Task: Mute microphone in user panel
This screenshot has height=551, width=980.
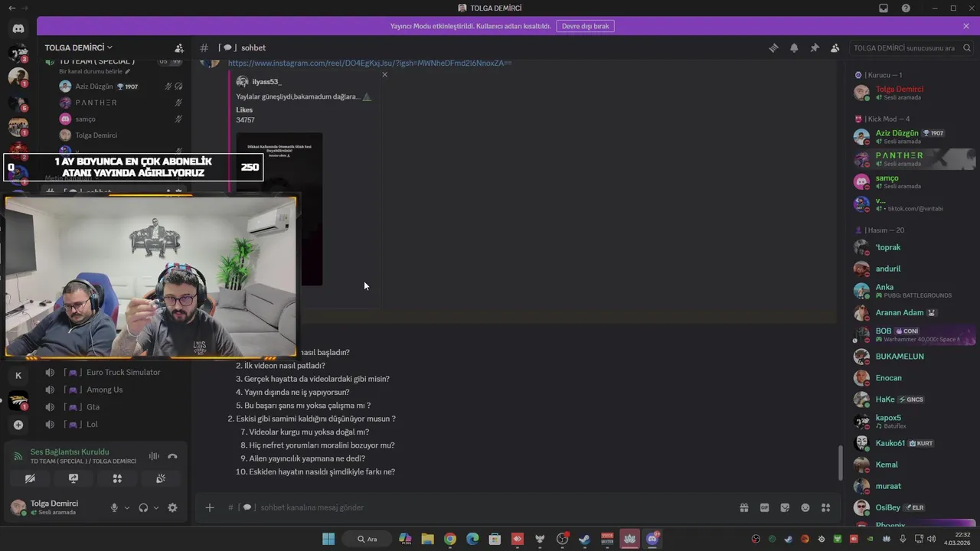Action: click(114, 507)
